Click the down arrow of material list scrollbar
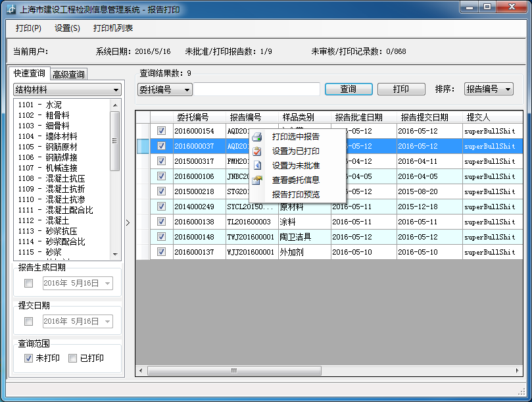The height and width of the screenshot is (402, 532). click(x=114, y=254)
